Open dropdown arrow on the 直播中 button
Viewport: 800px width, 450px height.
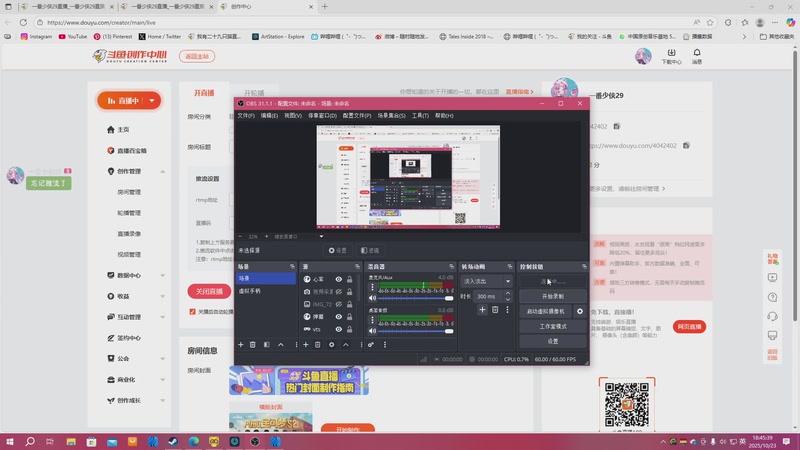[152, 101]
